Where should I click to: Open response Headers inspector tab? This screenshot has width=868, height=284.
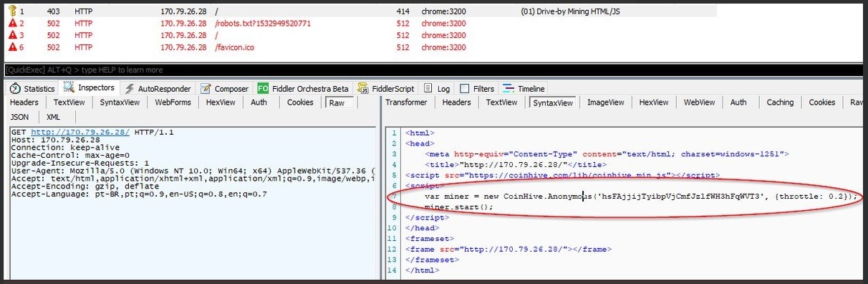[x=456, y=103]
